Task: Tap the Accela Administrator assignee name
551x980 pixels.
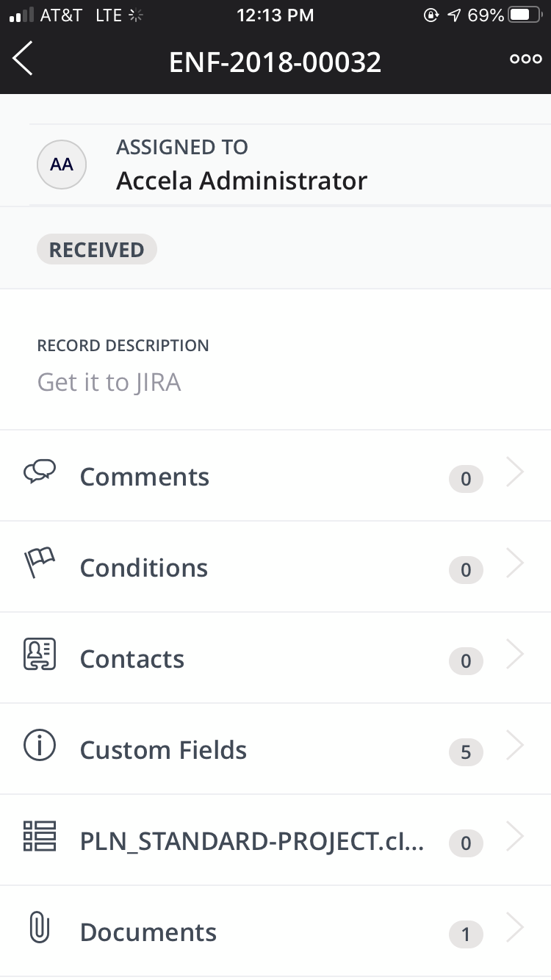Action: (242, 181)
